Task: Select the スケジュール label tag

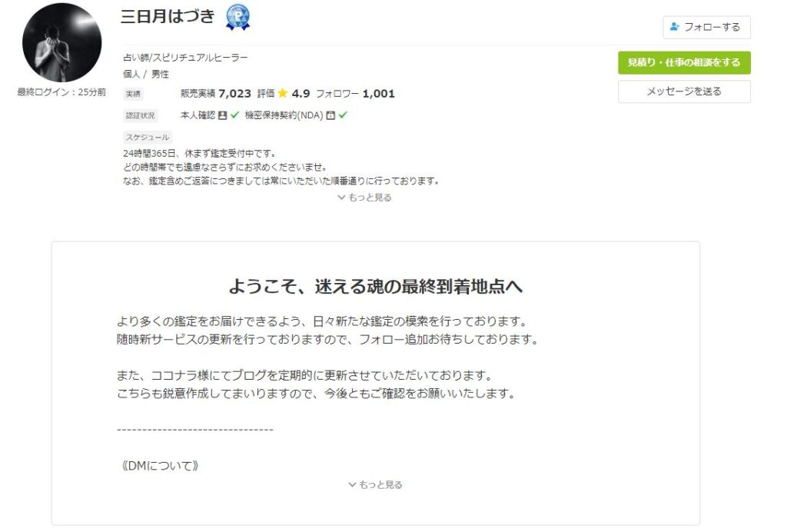Action: pos(148,137)
